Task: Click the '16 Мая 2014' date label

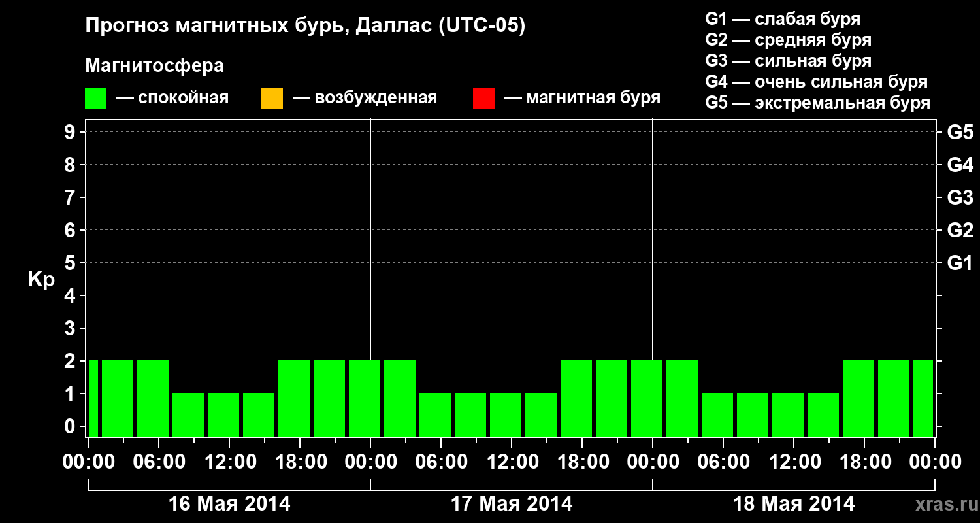Action: pos(229,503)
